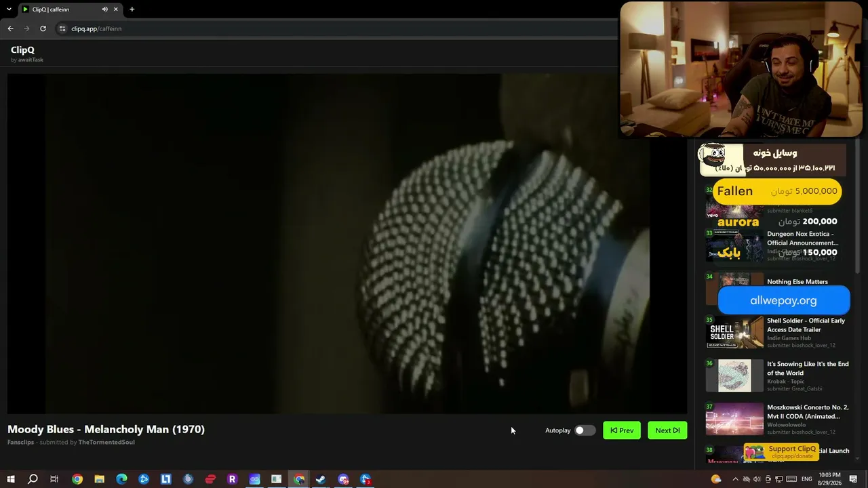Open Windows taskbar search

click(x=33, y=479)
